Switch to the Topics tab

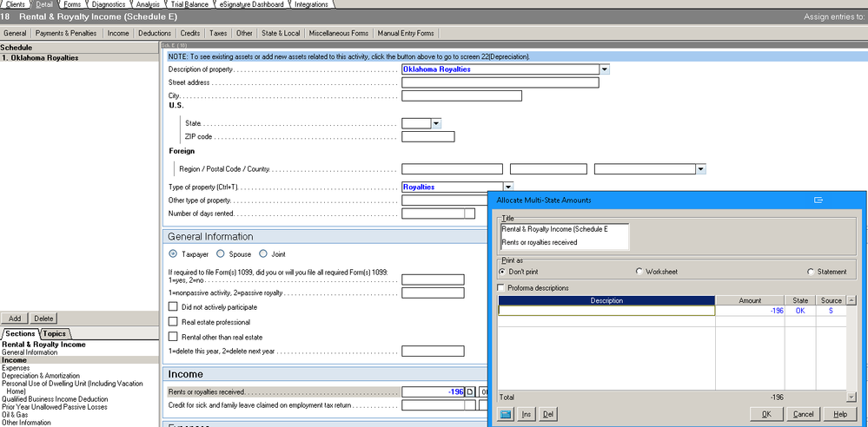pos(54,333)
